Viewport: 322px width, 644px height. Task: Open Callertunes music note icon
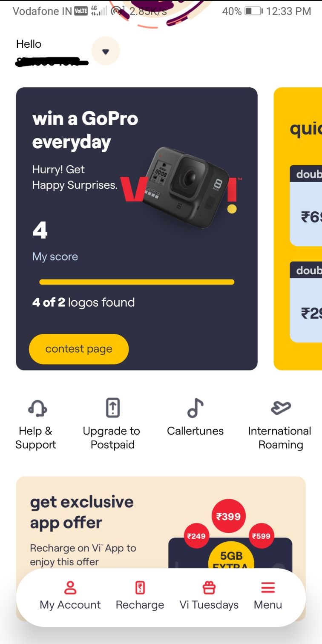tap(195, 408)
